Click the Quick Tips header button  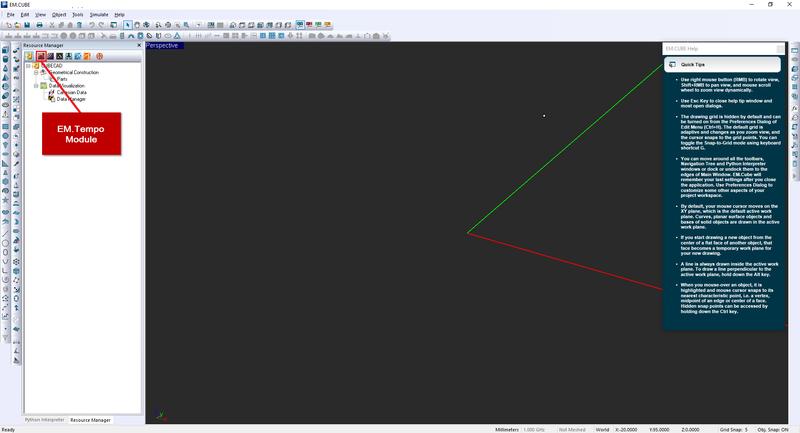pos(722,65)
